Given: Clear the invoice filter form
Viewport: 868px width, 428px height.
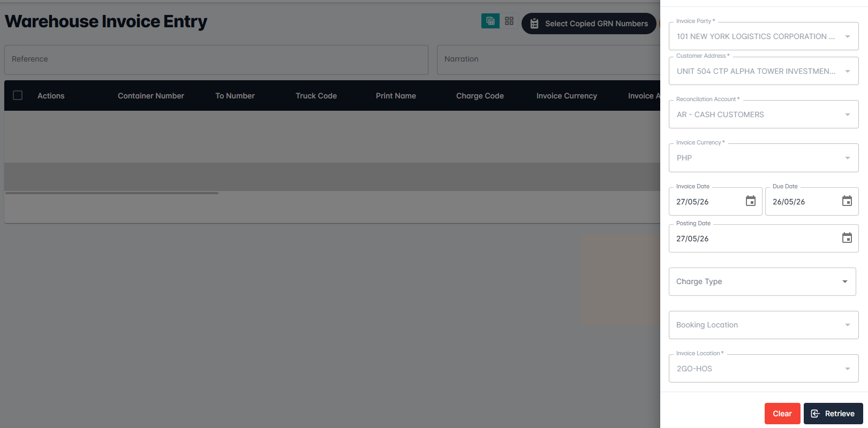Looking at the screenshot, I should pyautogui.click(x=782, y=414).
